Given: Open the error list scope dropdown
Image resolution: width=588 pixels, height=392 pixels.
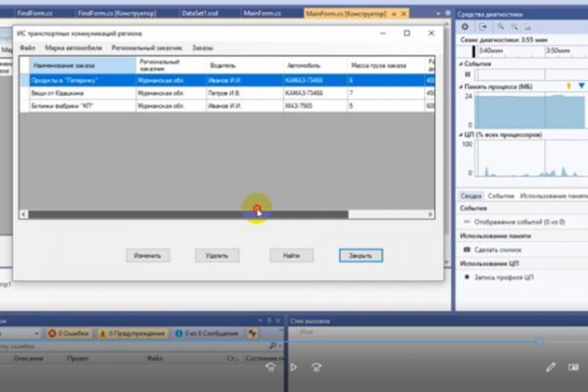Looking at the screenshot, I should coord(36,333).
